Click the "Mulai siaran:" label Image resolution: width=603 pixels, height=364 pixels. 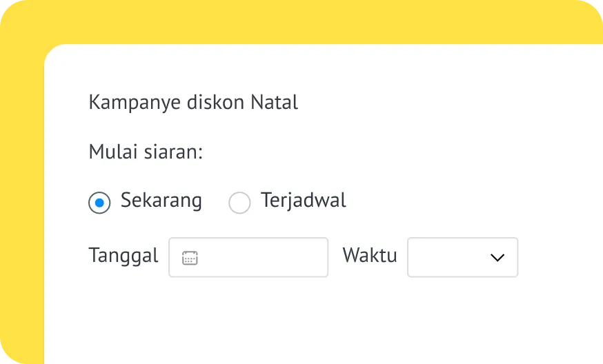(146, 152)
